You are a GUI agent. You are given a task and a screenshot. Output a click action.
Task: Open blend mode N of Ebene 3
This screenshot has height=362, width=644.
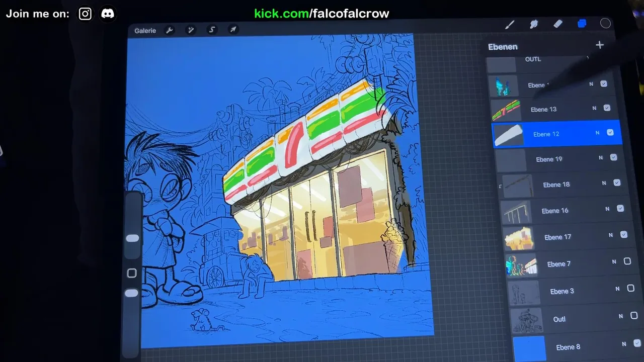617,289
